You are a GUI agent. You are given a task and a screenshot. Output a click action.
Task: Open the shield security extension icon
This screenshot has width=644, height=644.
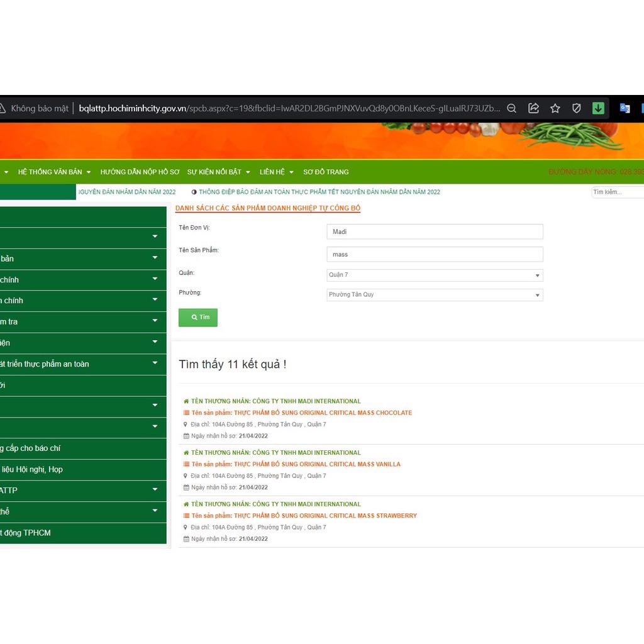[x=576, y=108]
